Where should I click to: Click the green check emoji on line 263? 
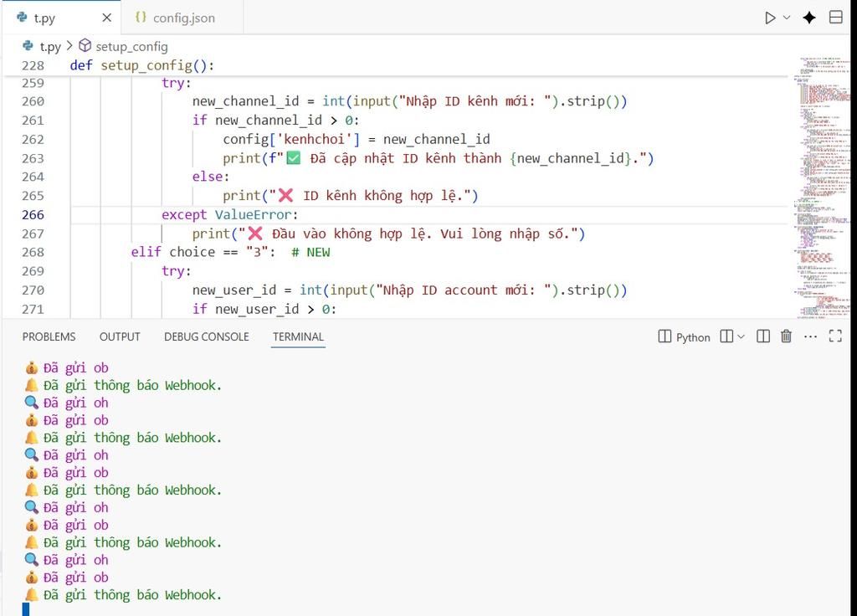tap(294, 158)
